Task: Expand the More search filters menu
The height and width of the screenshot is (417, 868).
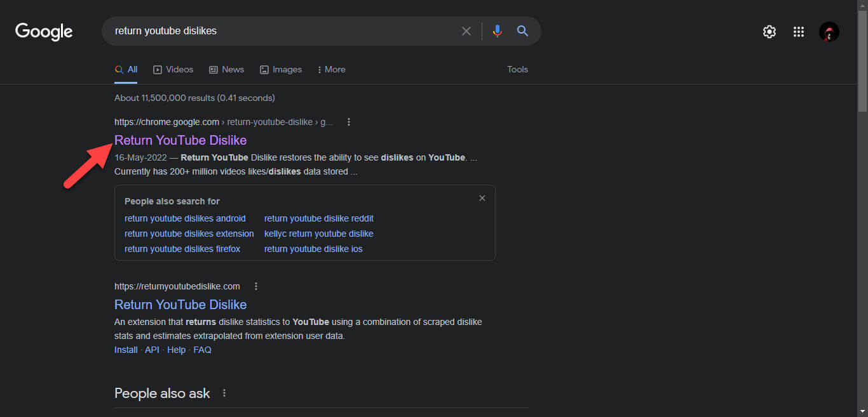Action: tap(332, 69)
